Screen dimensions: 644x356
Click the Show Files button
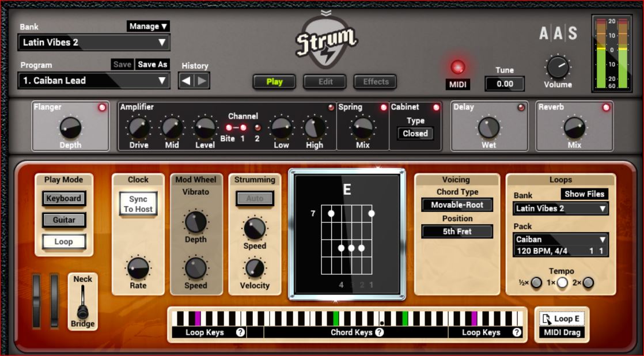(x=585, y=194)
